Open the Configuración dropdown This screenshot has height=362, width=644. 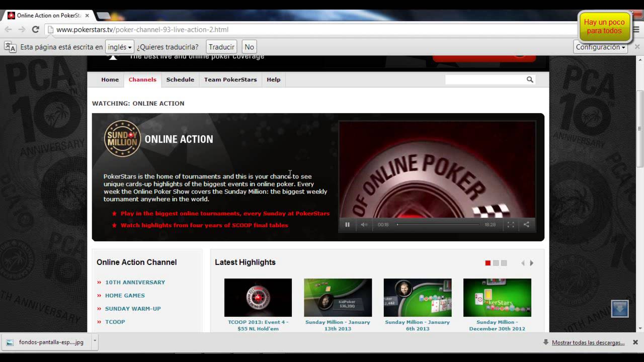click(601, 47)
